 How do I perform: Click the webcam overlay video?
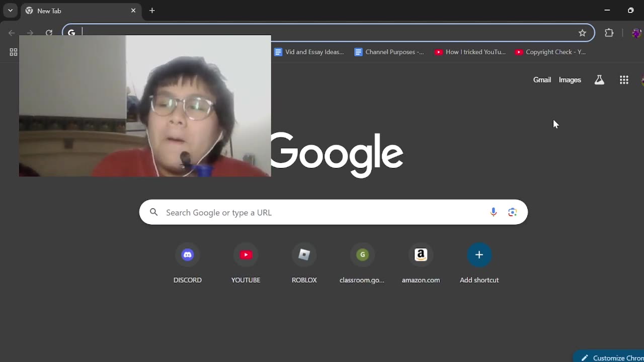(x=145, y=106)
